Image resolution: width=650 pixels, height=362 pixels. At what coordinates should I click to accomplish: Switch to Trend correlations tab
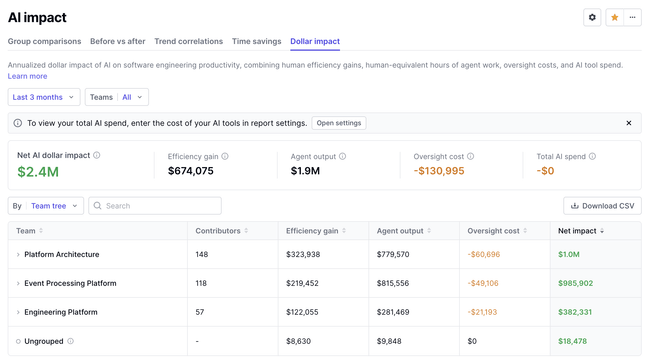pyautogui.click(x=189, y=41)
